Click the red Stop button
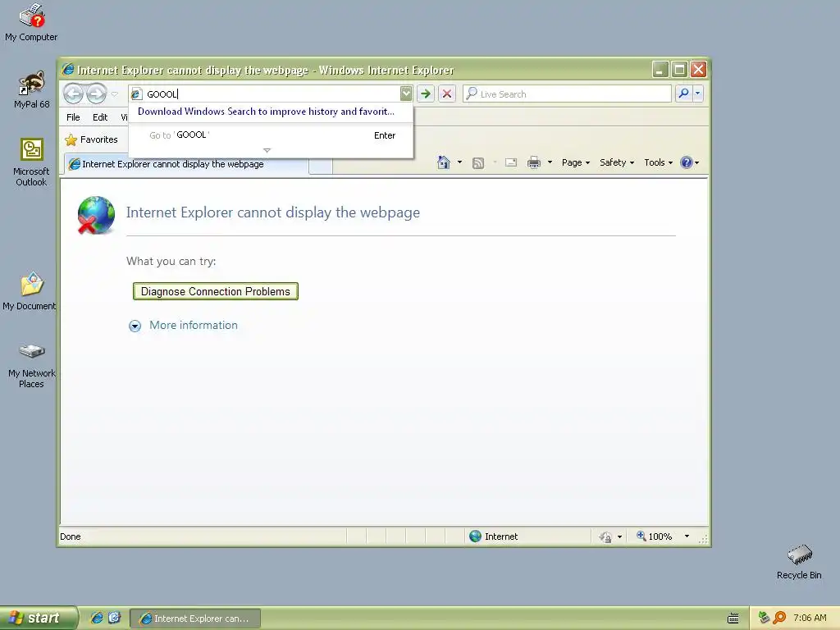This screenshot has height=630, width=840. pyautogui.click(x=447, y=94)
